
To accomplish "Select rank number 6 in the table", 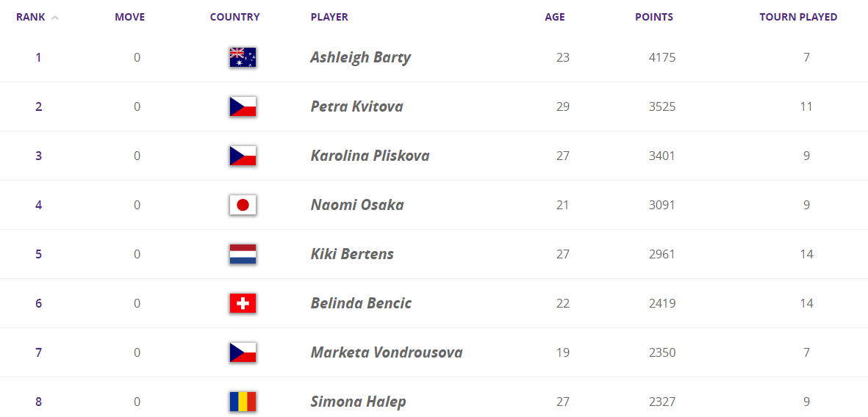I will coord(39,303).
